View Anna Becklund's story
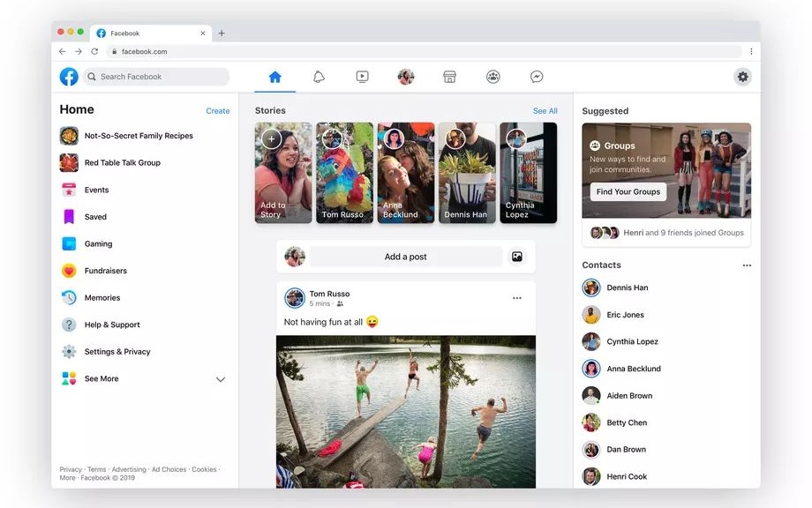812x508 pixels. click(406, 173)
